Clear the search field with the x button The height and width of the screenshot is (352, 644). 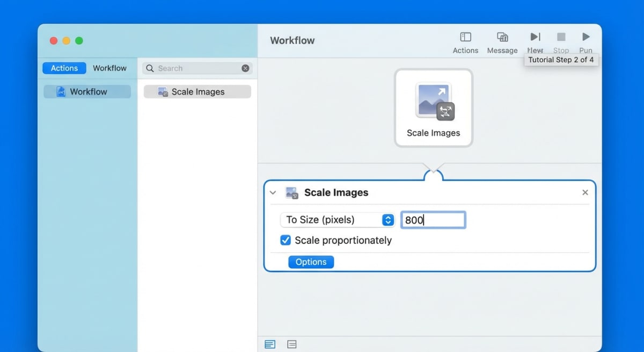point(245,68)
